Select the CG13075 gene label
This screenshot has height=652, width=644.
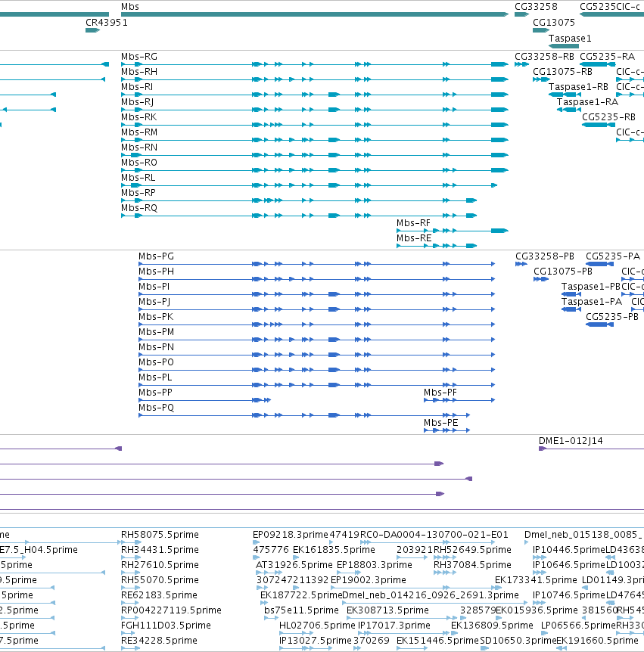point(554,23)
